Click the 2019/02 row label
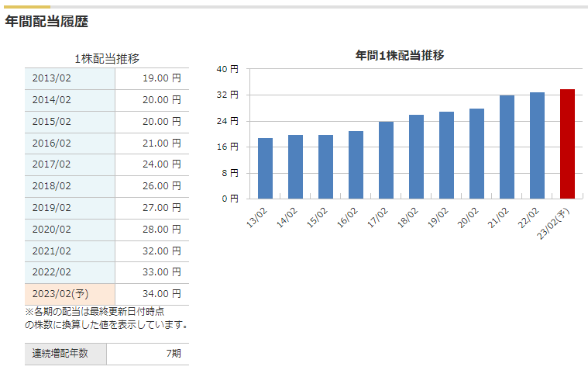 (51, 208)
